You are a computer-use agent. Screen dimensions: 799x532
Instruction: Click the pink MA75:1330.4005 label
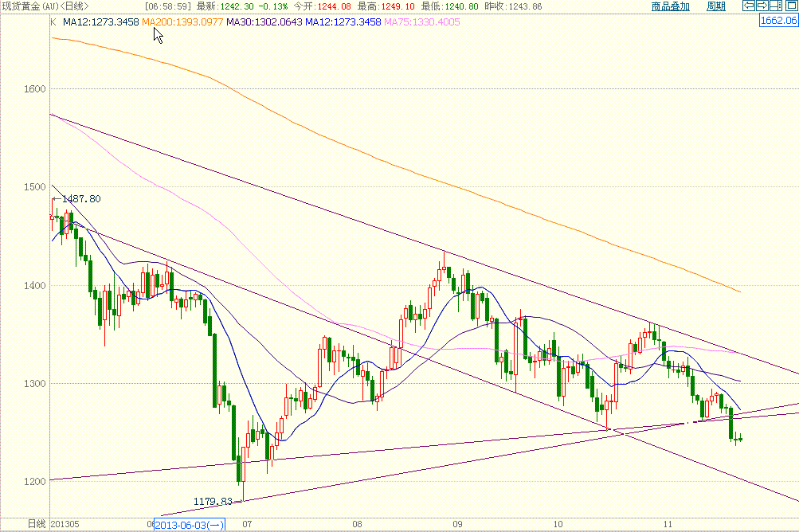click(x=422, y=22)
